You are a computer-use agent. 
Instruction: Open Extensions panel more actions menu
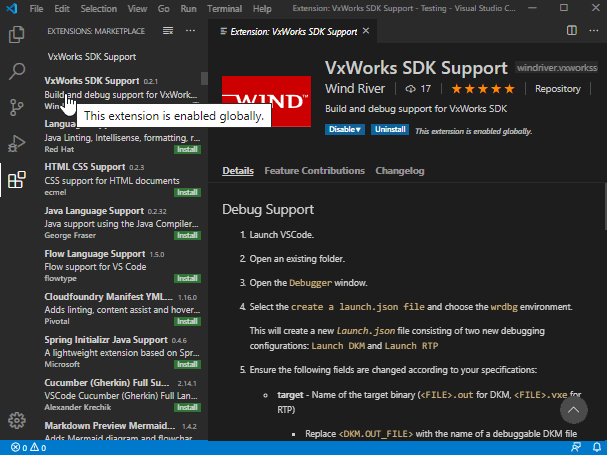point(190,31)
